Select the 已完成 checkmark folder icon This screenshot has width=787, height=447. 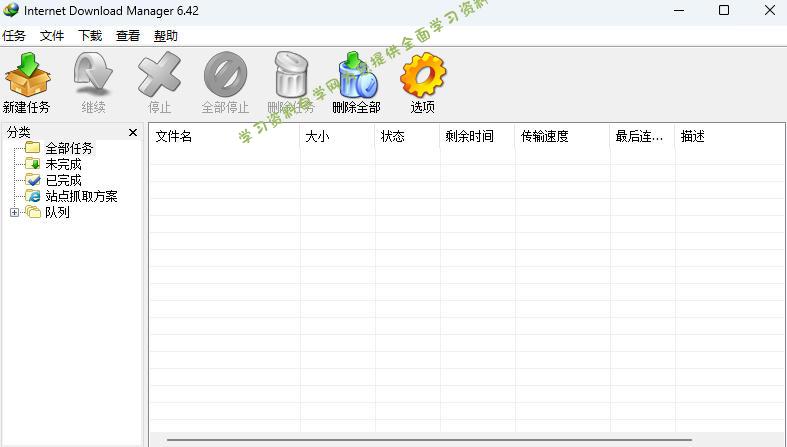pyautogui.click(x=33, y=180)
